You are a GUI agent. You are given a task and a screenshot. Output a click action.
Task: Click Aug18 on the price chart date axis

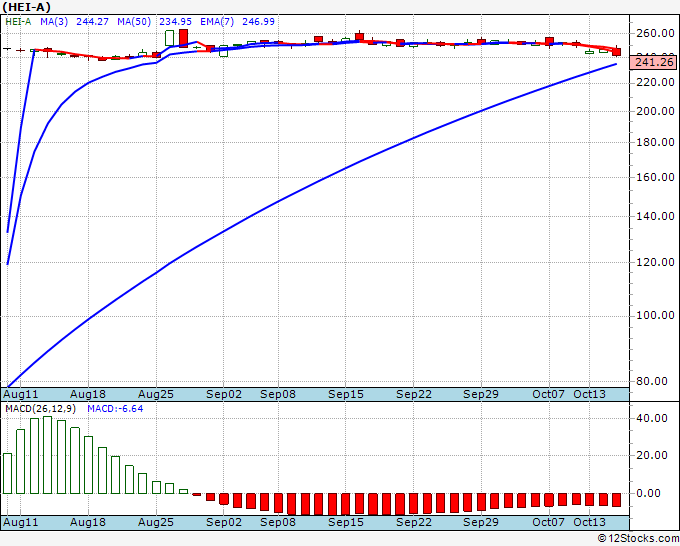pyautogui.click(x=88, y=395)
